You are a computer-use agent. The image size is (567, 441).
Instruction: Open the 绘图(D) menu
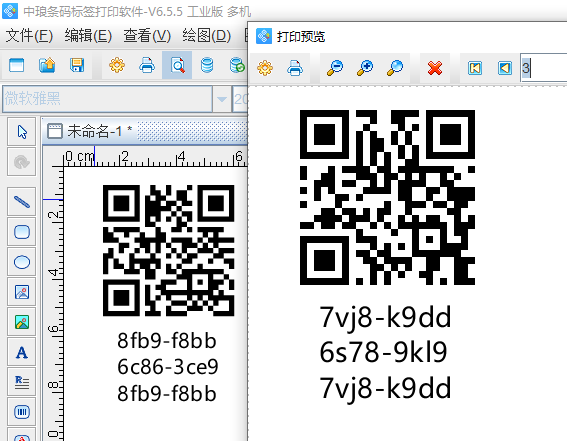coord(206,36)
